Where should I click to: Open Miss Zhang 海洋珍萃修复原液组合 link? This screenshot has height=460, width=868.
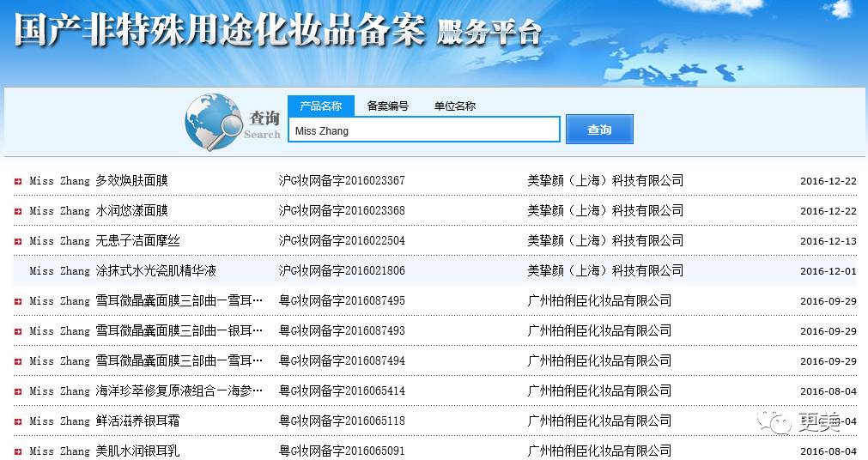point(146,390)
